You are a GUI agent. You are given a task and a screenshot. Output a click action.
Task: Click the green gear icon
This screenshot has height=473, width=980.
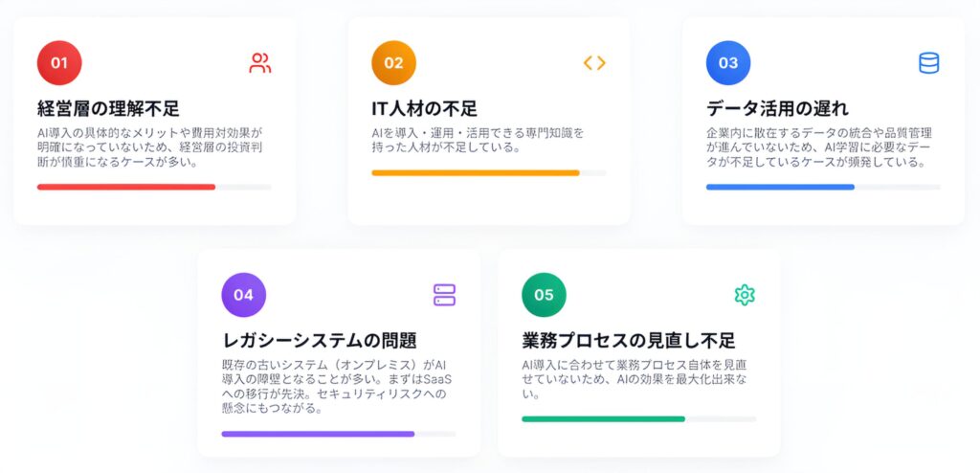745,295
